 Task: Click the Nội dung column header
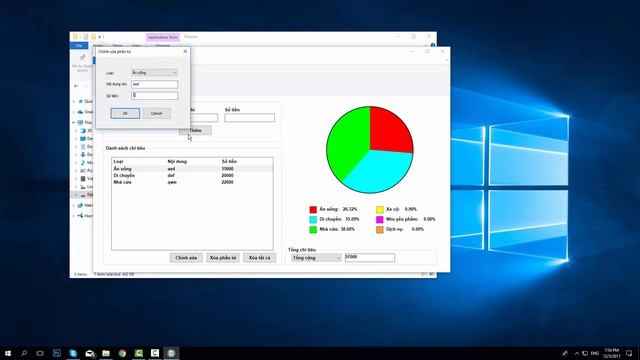(x=177, y=162)
